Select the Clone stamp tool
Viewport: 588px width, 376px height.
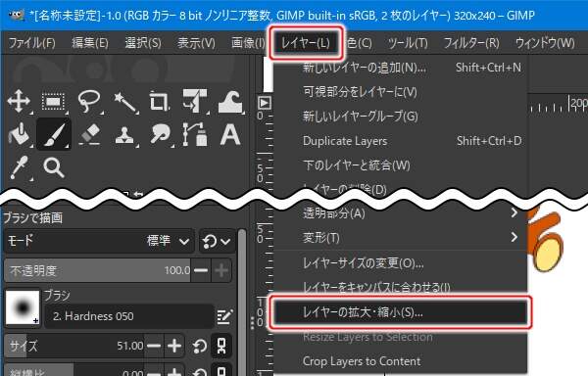click(124, 135)
